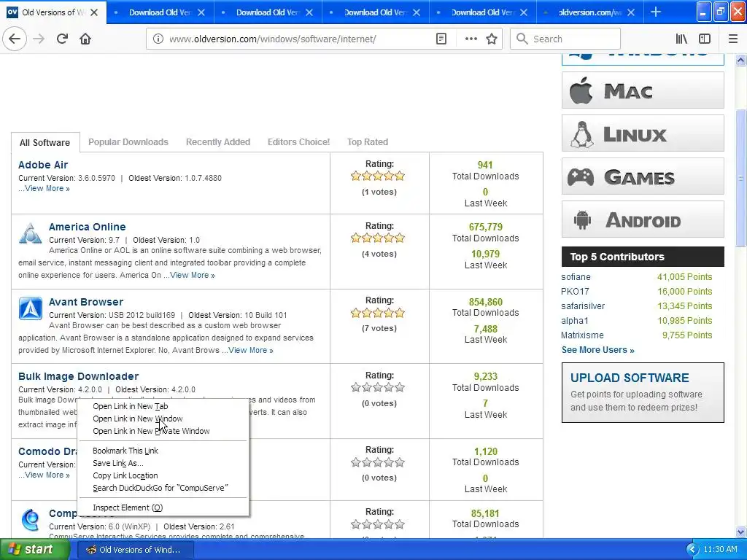The image size is (747, 560).
Task: Bookmark this page with the star
Action: pos(492,39)
